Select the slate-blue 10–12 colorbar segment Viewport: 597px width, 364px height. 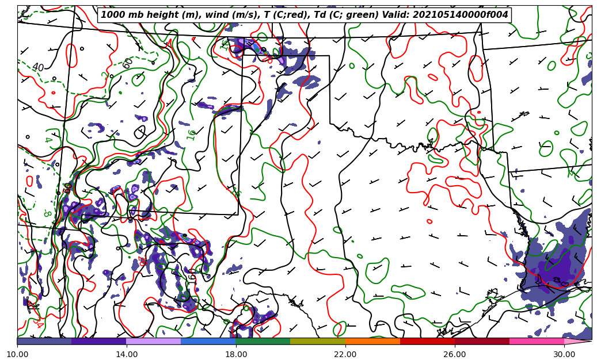coord(44,341)
